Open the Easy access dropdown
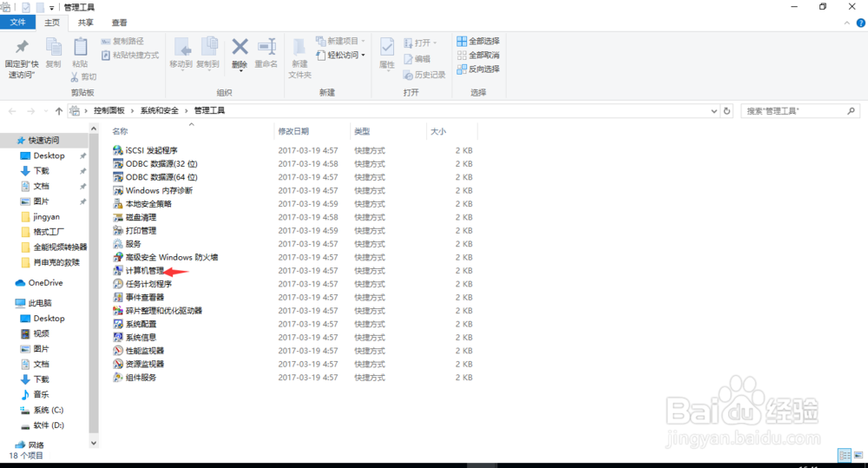Viewport: 868px width, 468px height. [x=340, y=55]
